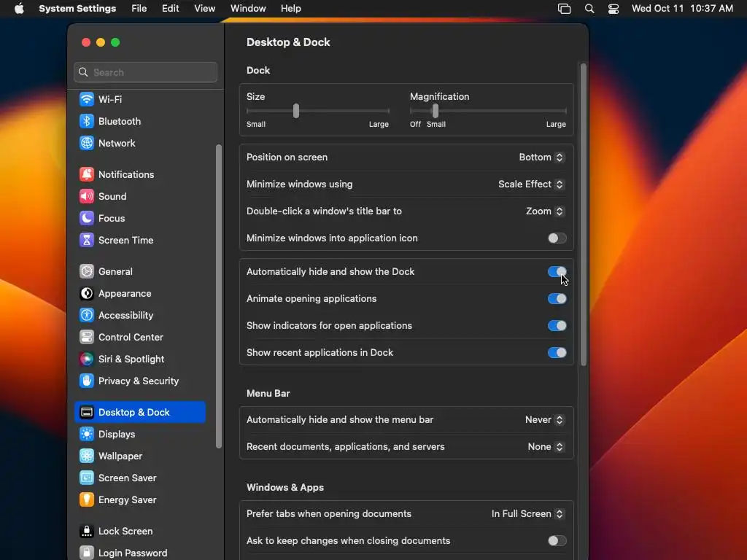747x560 pixels.
Task: Enable Ask to keep changes when closing documents
Action: pos(557,541)
